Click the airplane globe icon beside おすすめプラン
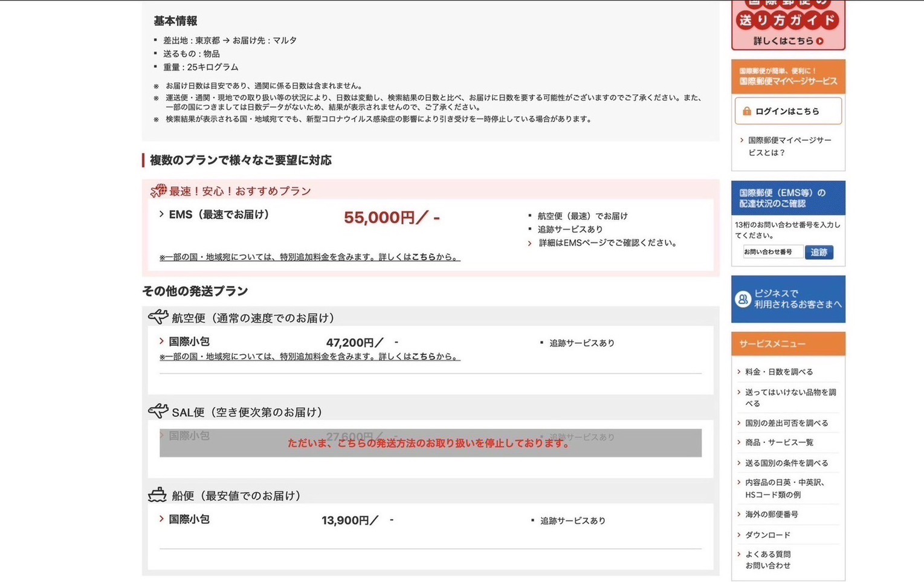 coord(158,191)
